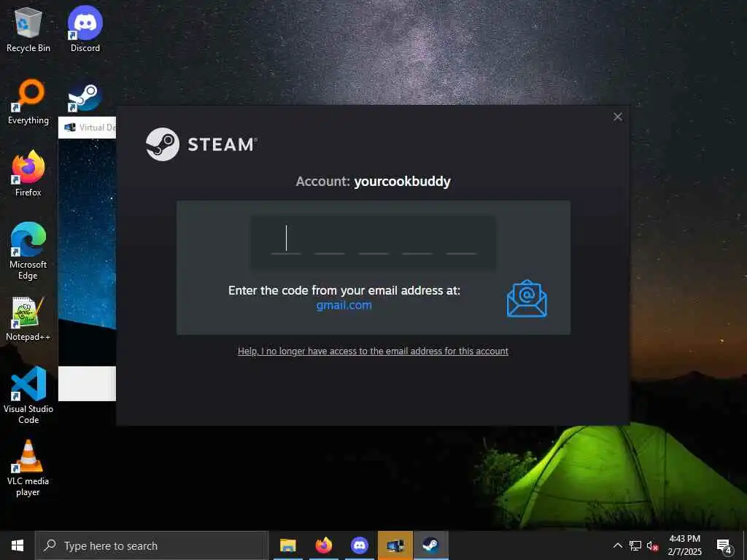Viewport: 747px width, 560px height.
Task: Launch Visual Studio Code desktop shortcut
Action: pos(28,395)
